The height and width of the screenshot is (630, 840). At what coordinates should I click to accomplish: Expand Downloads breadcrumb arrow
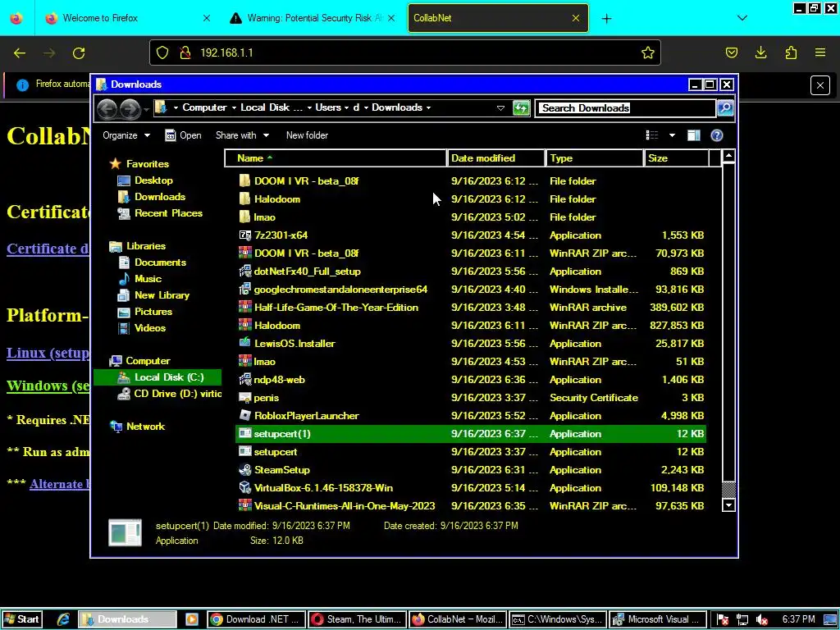click(x=428, y=107)
